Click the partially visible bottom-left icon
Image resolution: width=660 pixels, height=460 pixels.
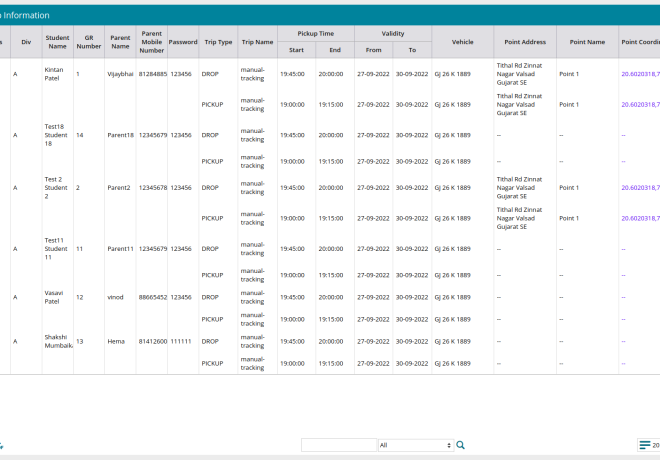2,445
